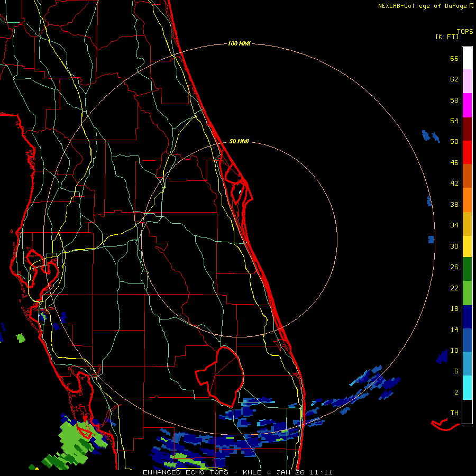
Task: Click the TOPS legend title
Action: pyautogui.click(x=465, y=32)
